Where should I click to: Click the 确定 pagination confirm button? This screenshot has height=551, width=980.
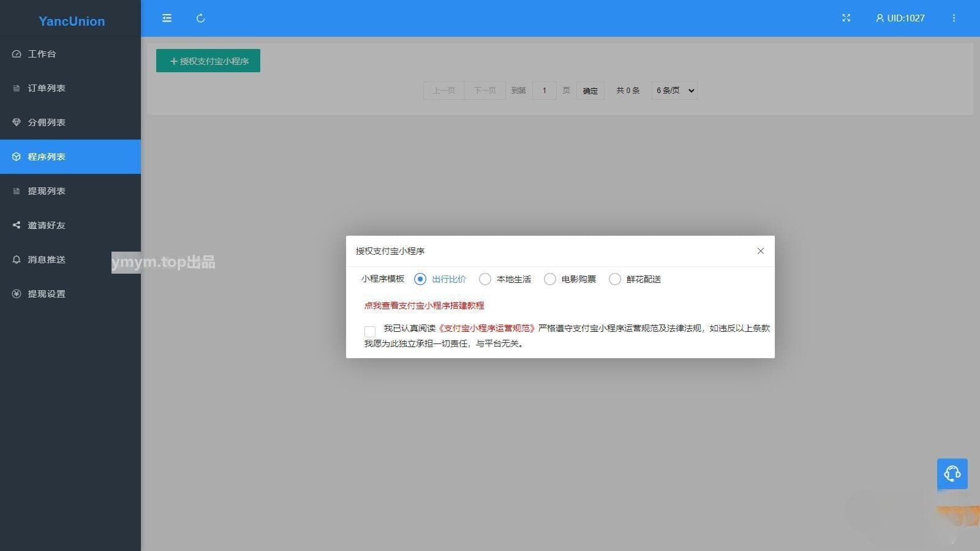(590, 91)
